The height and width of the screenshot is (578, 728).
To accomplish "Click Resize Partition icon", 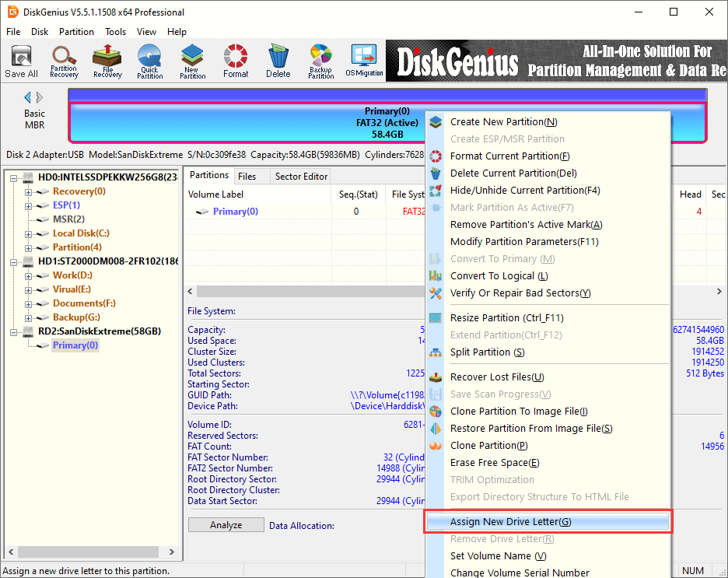I will (436, 318).
